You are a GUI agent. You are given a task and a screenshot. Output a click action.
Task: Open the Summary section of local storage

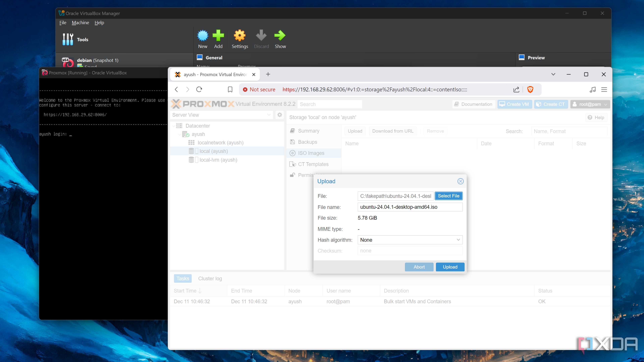click(x=314, y=131)
